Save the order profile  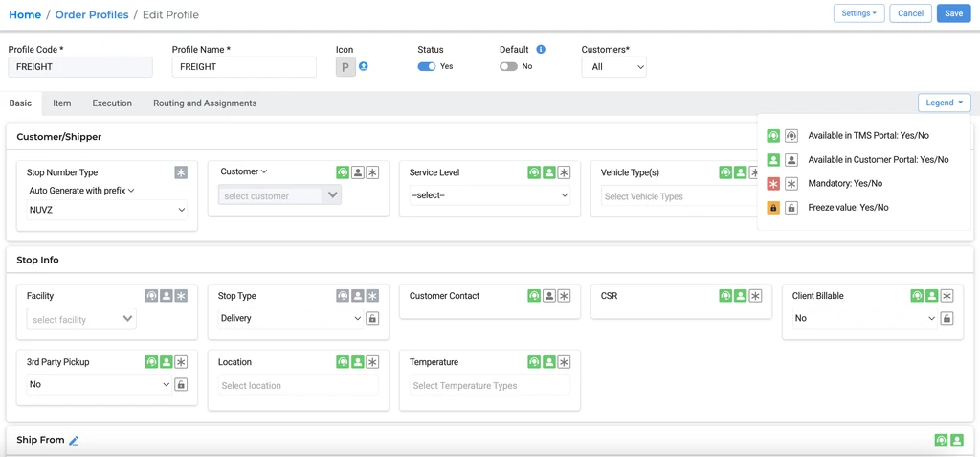point(953,13)
